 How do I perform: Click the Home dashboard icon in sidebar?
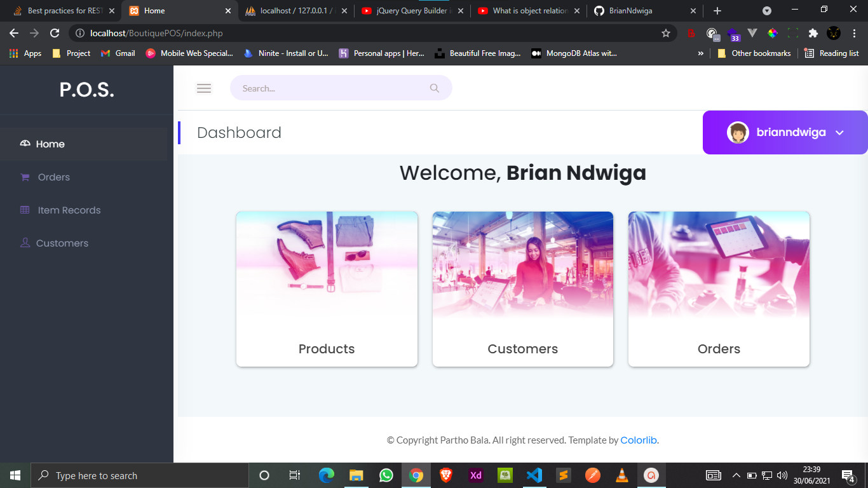click(25, 144)
